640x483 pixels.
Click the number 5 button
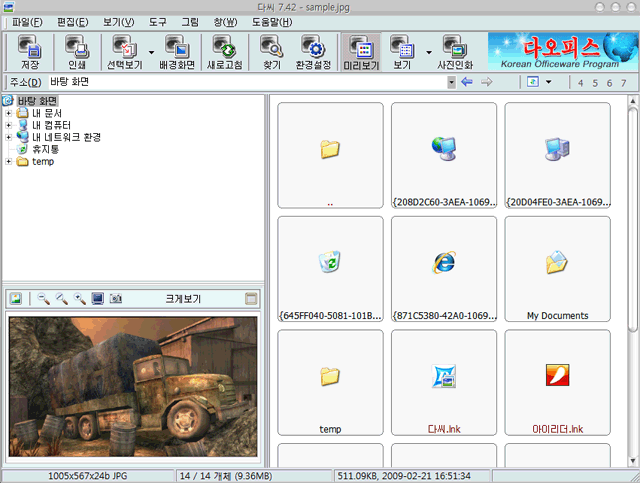(595, 83)
